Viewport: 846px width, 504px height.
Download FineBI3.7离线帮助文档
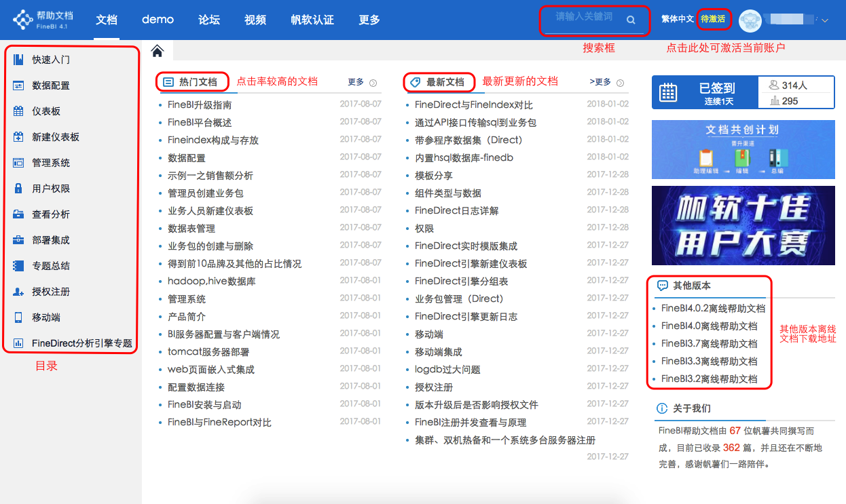click(709, 344)
